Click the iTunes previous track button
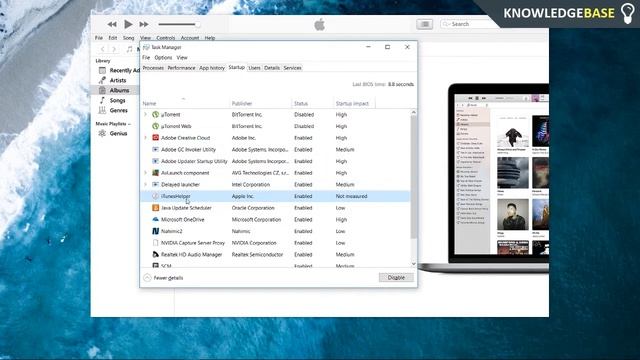 112,24
